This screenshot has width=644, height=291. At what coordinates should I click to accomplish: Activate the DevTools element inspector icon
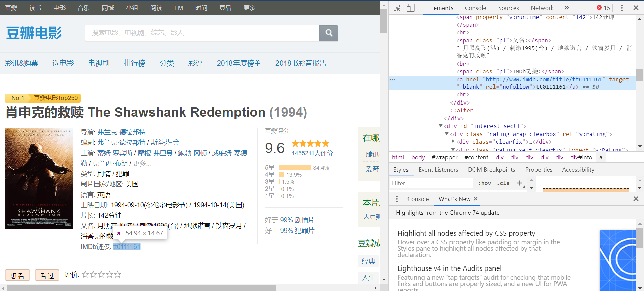(x=397, y=8)
